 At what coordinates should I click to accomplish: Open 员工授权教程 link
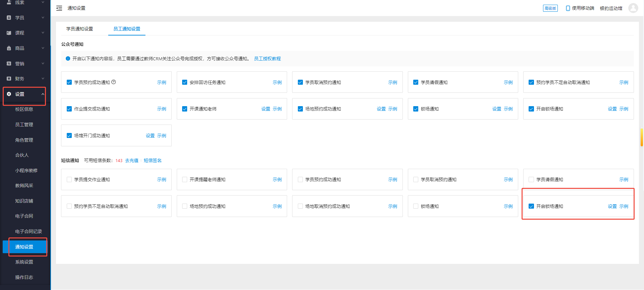click(267, 59)
